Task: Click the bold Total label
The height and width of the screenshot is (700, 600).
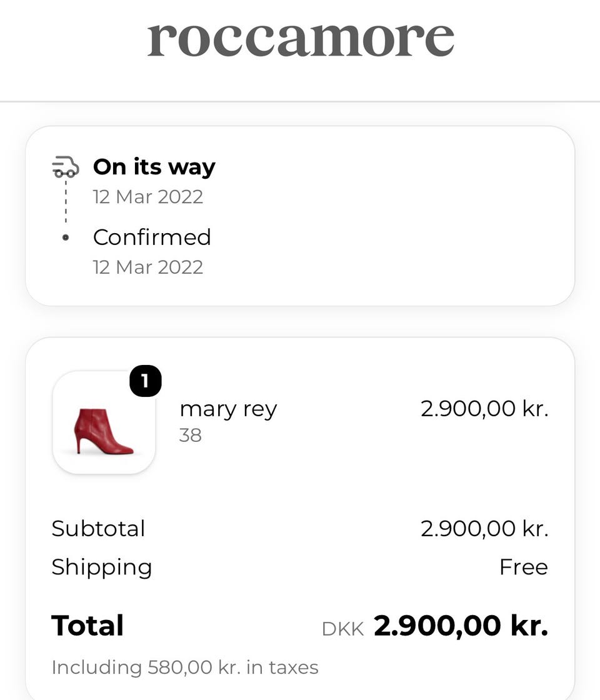Action: pyautogui.click(x=87, y=626)
